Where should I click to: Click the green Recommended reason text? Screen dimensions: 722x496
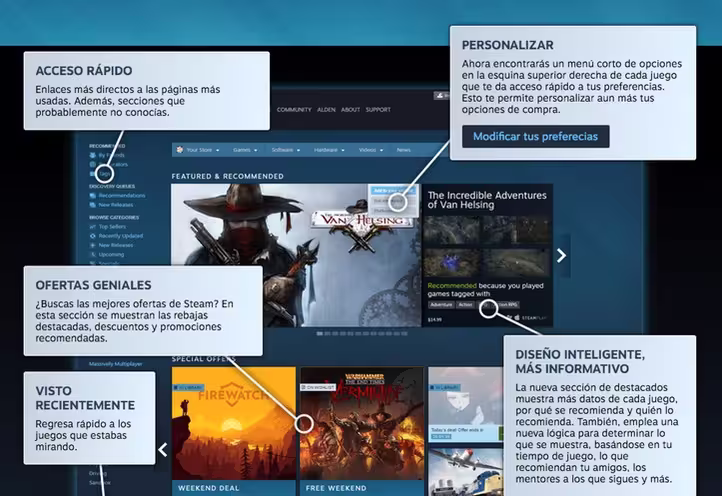point(452,286)
